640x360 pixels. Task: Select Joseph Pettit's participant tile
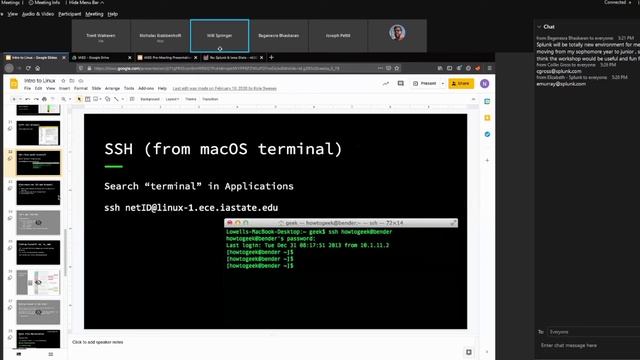(x=338, y=36)
